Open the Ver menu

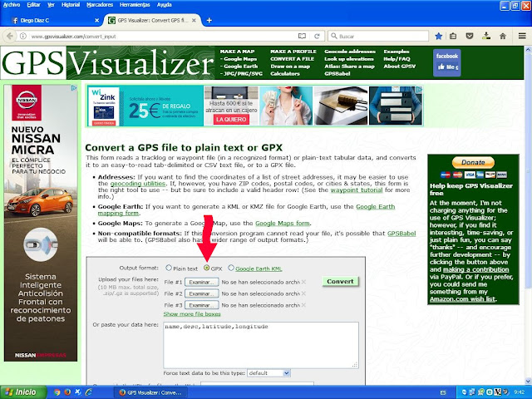pyautogui.click(x=51, y=5)
